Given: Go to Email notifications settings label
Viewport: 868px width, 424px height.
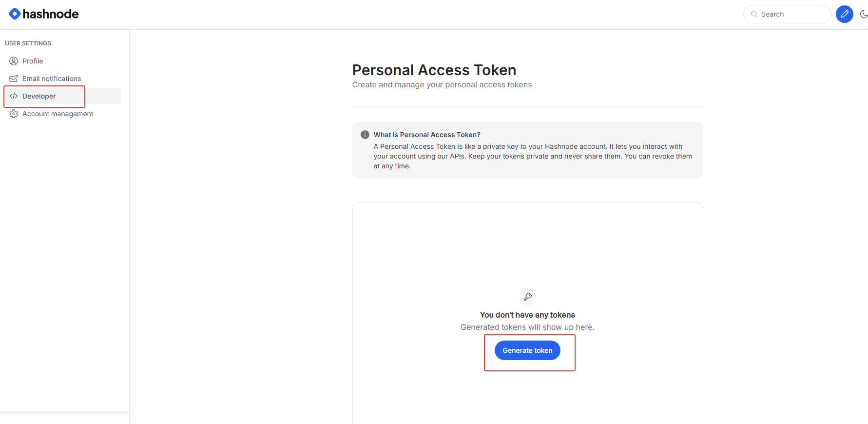Looking at the screenshot, I should pos(52,79).
